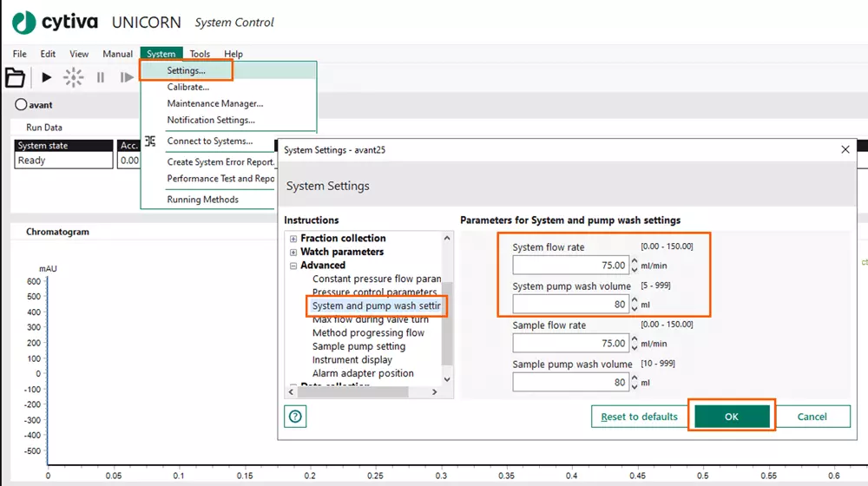This screenshot has width=868, height=486.
Task: Click the System state Ready value
Action: point(63,160)
